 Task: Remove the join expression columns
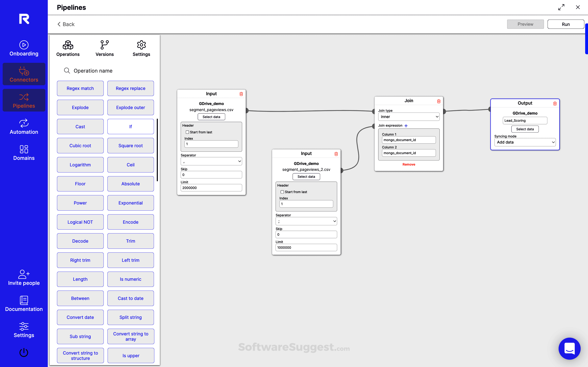tap(409, 164)
